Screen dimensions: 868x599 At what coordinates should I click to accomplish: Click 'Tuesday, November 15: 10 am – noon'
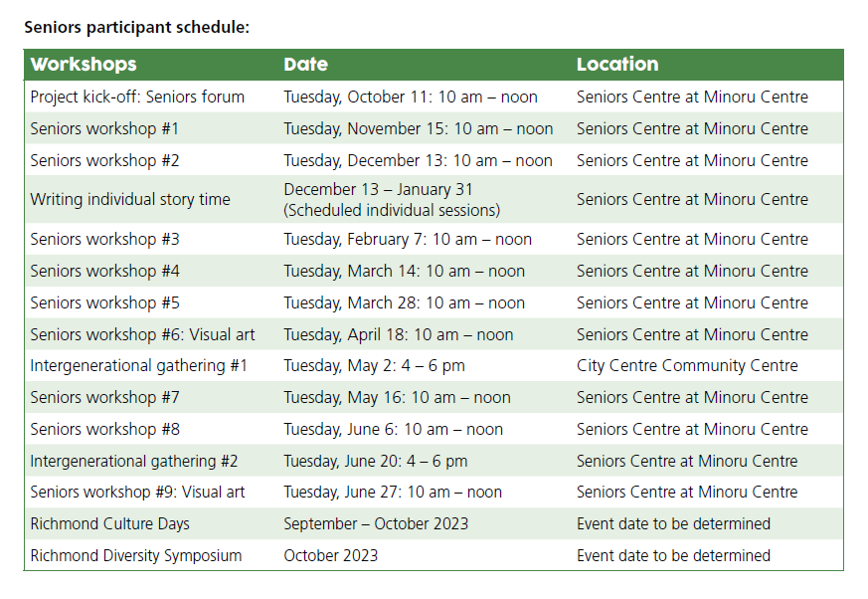419,128
